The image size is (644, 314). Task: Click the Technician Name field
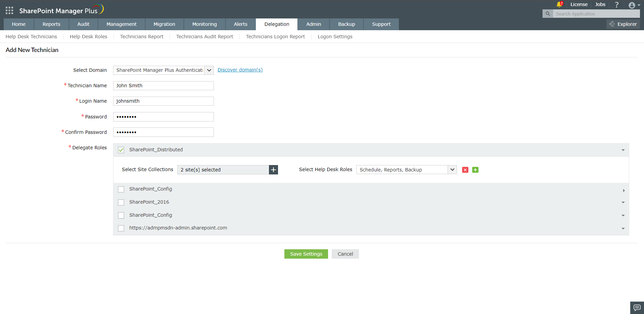(163, 86)
